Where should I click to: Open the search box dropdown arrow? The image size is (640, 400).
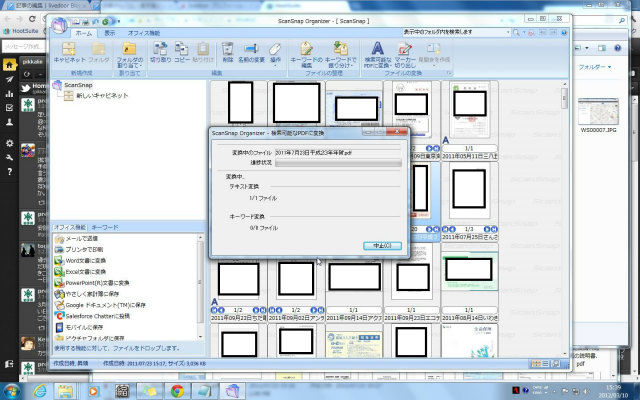point(509,32)
